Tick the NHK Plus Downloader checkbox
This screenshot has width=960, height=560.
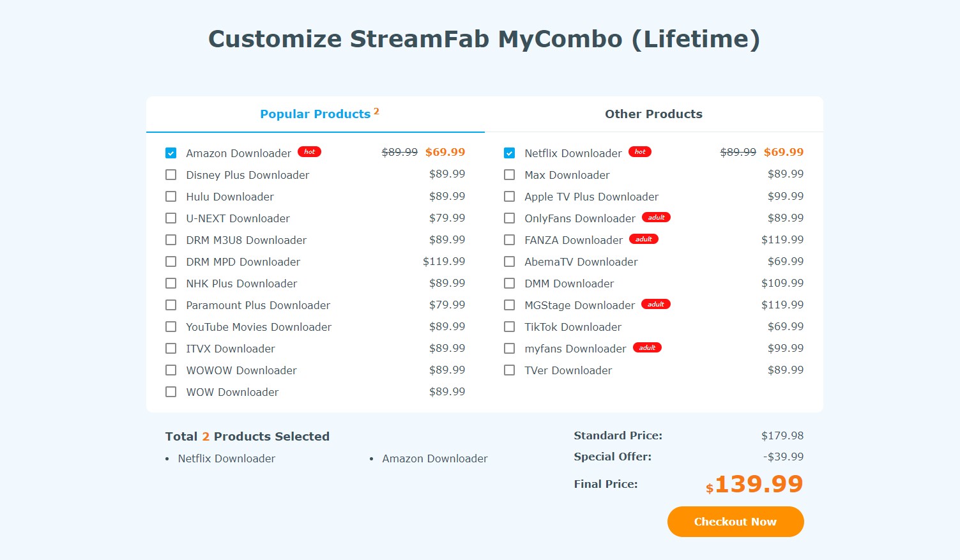tap(171, 283)
